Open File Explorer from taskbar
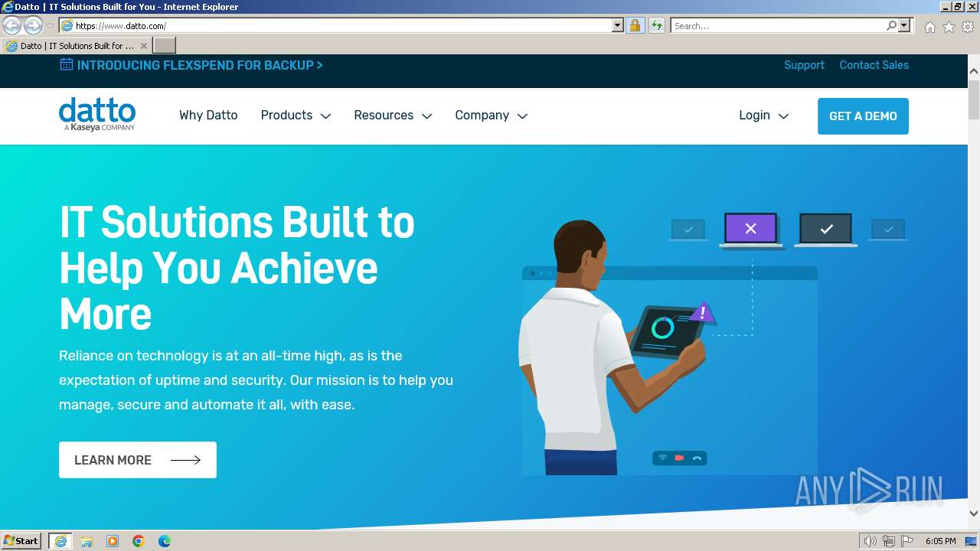 tap(87, 541)
